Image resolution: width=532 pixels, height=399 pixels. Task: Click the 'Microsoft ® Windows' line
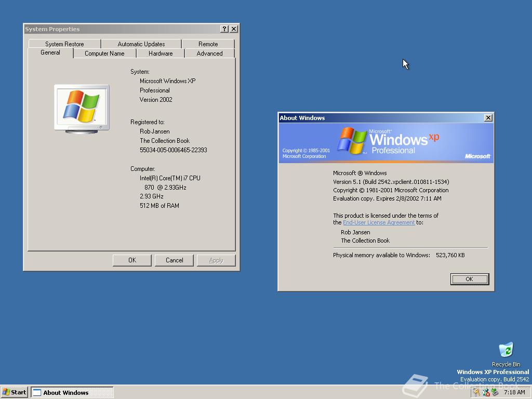click(x=360, y=173)
